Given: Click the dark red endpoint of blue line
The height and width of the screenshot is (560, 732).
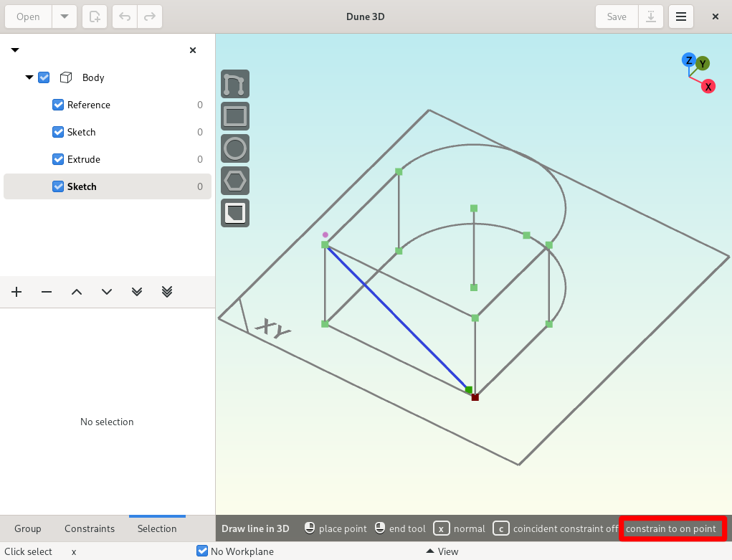Looking at the screenshot, I should [475, 397].
